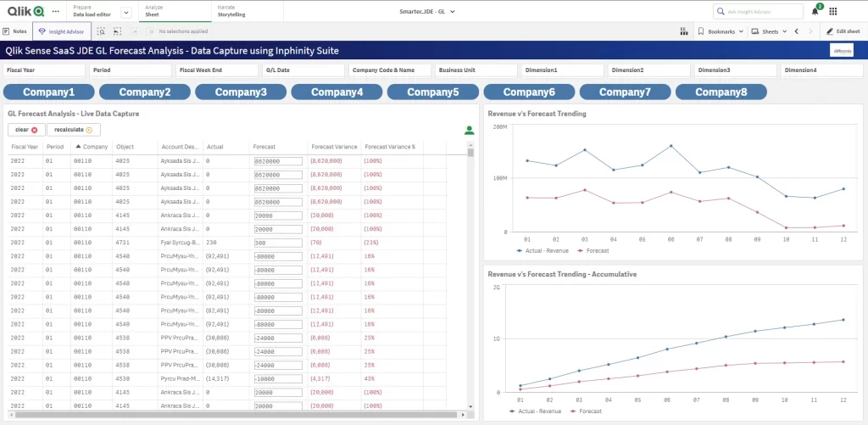
Task: Open Dimension4 filter
Action: point(821,70)
